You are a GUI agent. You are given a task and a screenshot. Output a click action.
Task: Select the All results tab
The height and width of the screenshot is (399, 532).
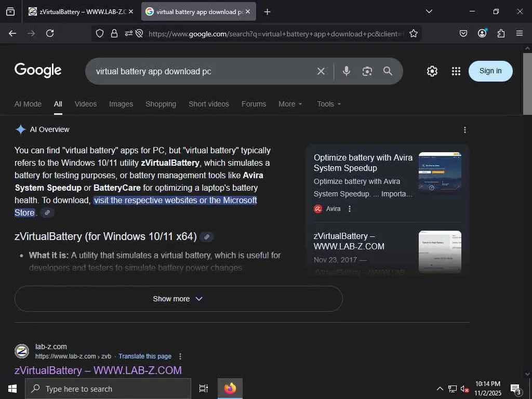[58, 104]
